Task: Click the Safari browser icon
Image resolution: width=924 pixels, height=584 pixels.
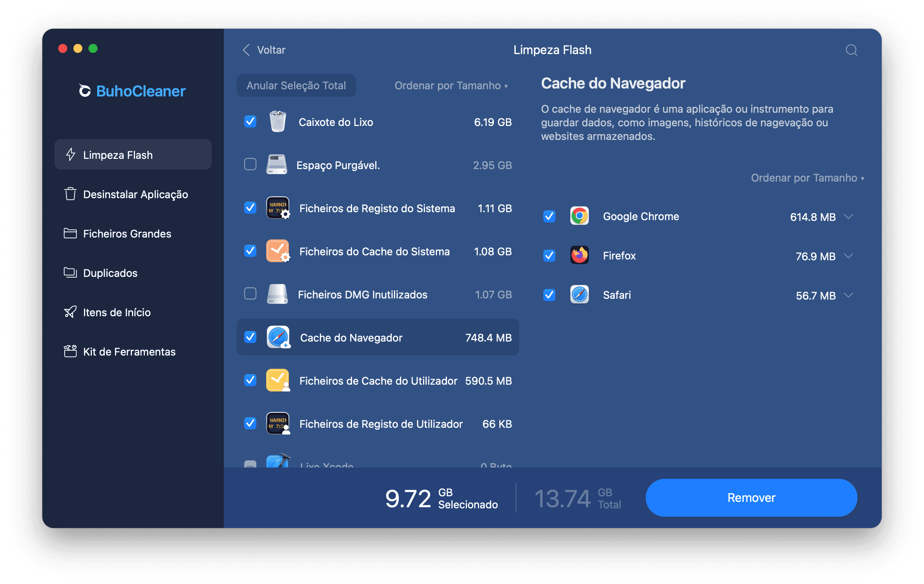Action: [x=580, y=295]
